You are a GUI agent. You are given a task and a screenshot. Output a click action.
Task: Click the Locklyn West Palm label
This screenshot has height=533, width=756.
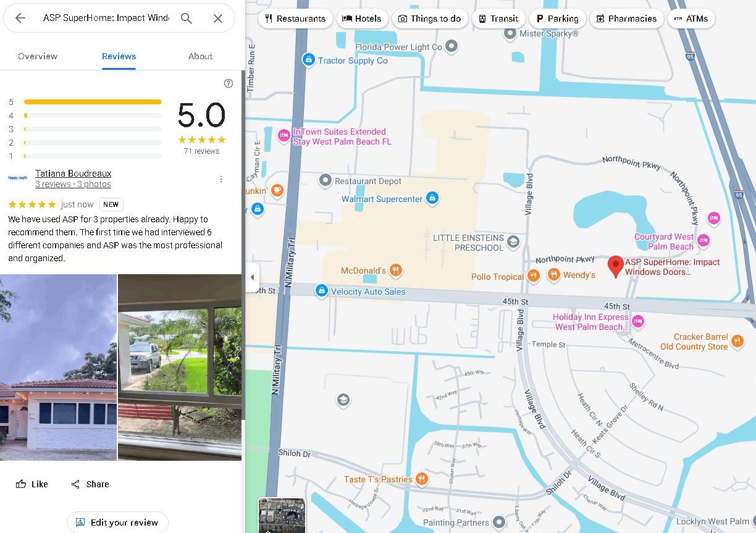pyautogui.click(x=712, y=522)
